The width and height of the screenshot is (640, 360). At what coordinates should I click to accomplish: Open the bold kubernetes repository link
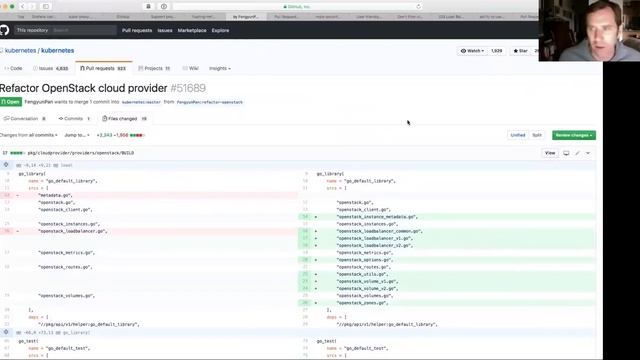point(58,51)
